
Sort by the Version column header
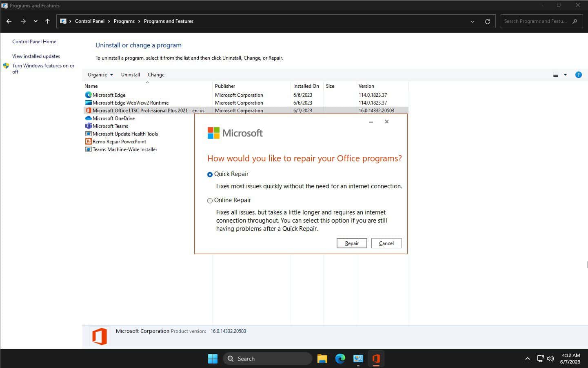coord(382,86)
